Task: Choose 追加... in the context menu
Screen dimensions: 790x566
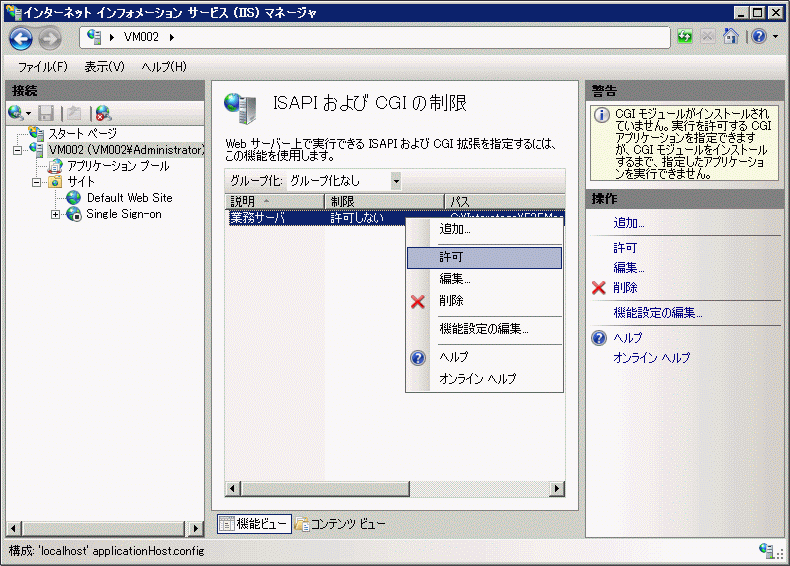Action: click(x=484, y=229)
